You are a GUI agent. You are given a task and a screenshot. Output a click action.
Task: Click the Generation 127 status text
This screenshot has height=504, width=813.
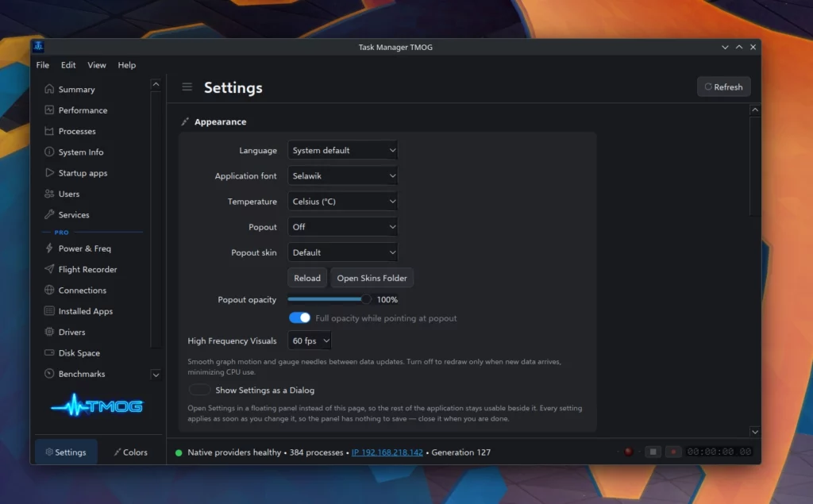point(461,452)
